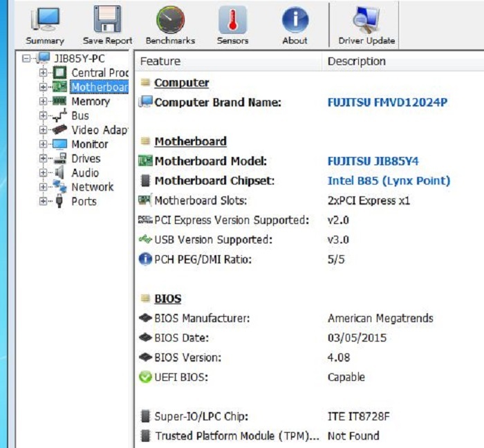Click the Feature column header

pyautogui.click(x=228, y=61)
